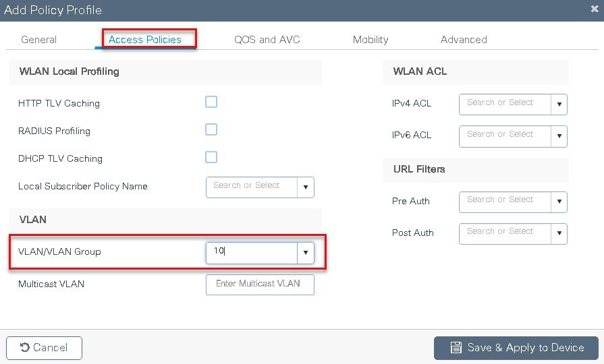Image resolution: width=604 pixels, height=364 pixels.
Task: Click the VLAN/VLAN Group label
Action: click(x=59, y=251)
